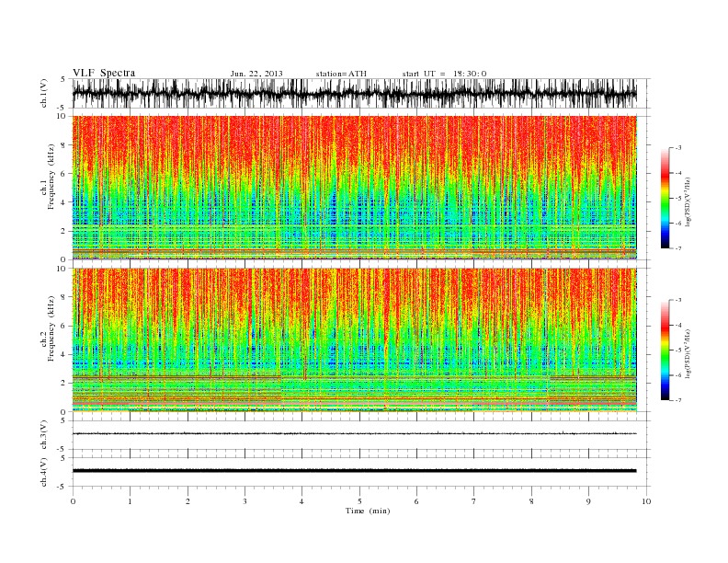Click the "station=ATH" header label
Viewport: 728px width, 563px height.
[x=341, y=74]
